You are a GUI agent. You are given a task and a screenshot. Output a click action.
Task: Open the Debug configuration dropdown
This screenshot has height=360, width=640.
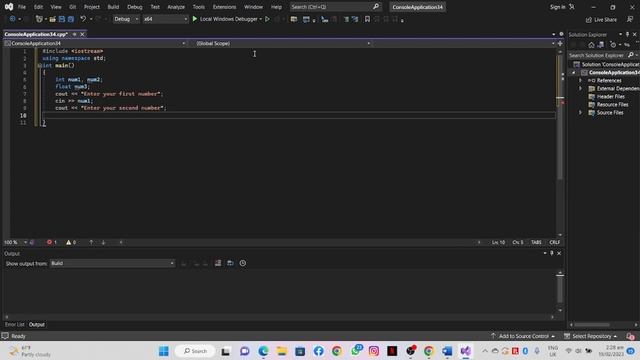126,19
